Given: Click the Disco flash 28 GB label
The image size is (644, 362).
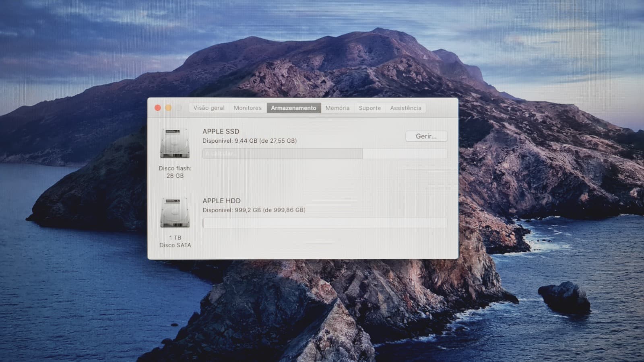Looking at the screenshot, I should tap(175, 172).
